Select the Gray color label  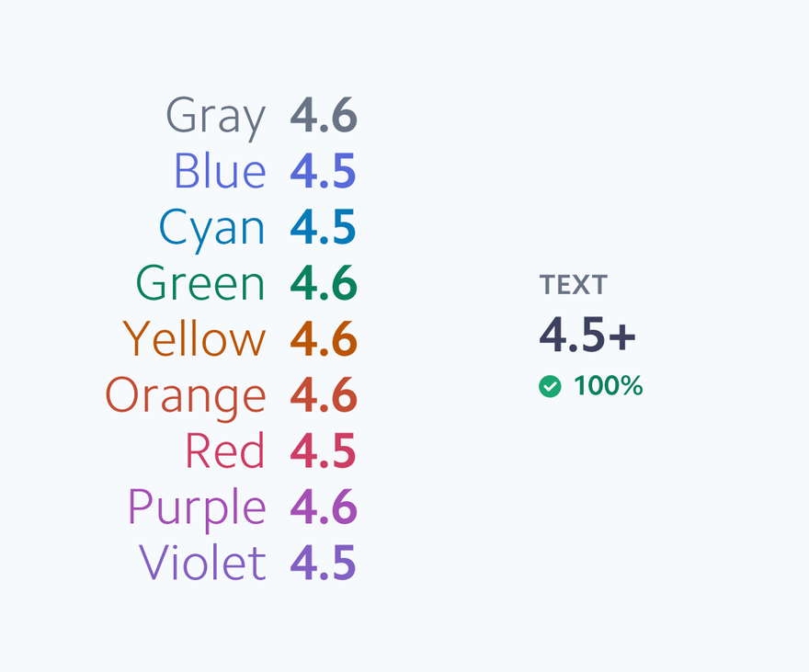point(216,118)
